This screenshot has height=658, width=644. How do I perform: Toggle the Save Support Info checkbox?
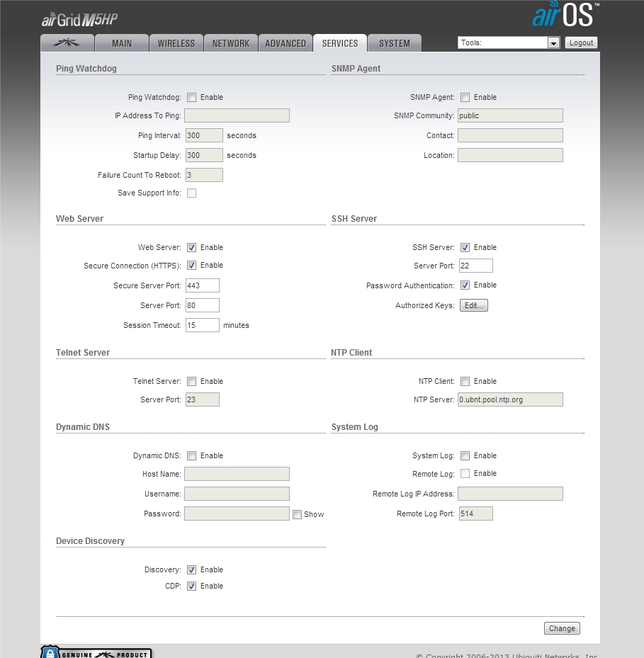pos(191,193)
